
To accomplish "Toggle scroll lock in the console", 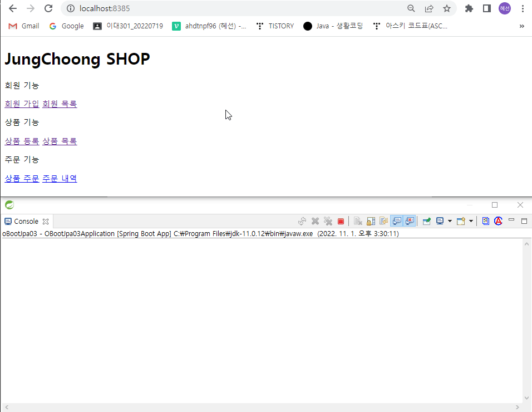I will coord(371,221).
